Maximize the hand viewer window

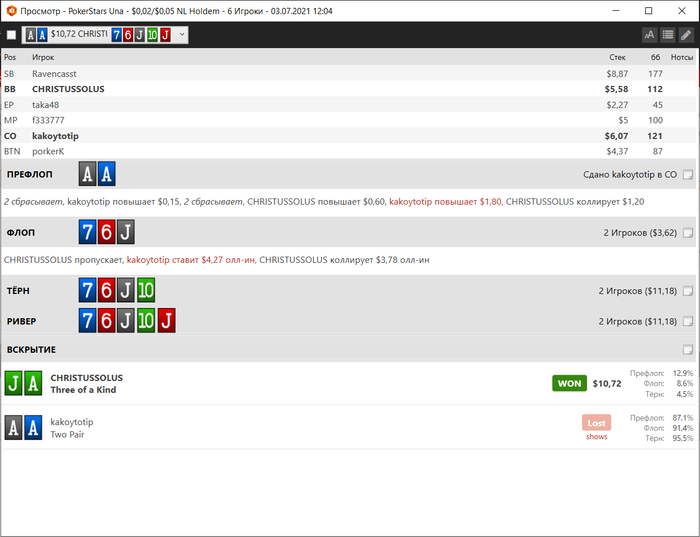pos(649,11)
